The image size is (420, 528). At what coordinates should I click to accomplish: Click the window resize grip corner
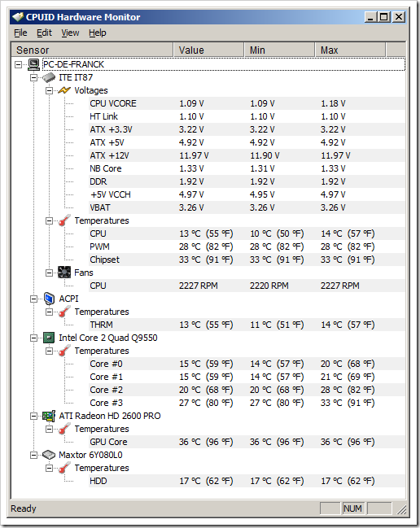coord(401,509)
